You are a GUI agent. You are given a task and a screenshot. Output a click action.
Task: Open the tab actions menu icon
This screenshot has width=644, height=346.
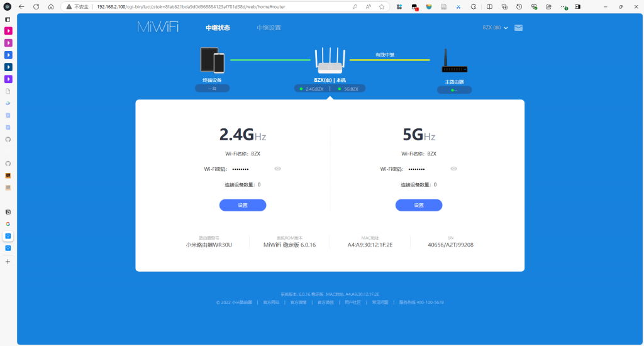point(8,20)
